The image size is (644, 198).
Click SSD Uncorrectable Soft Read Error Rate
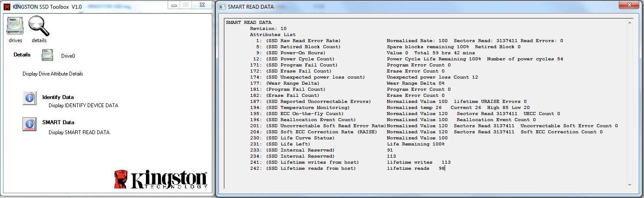click(434, 125)
